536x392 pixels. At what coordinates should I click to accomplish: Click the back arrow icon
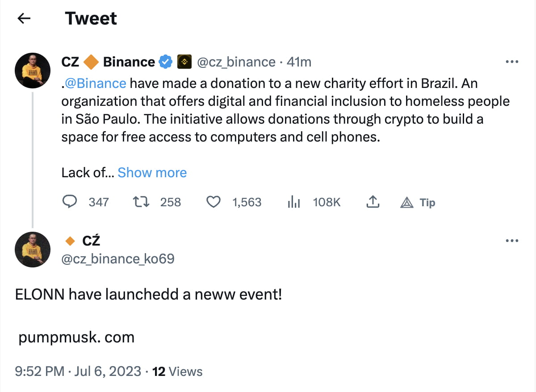coord(24,18)
